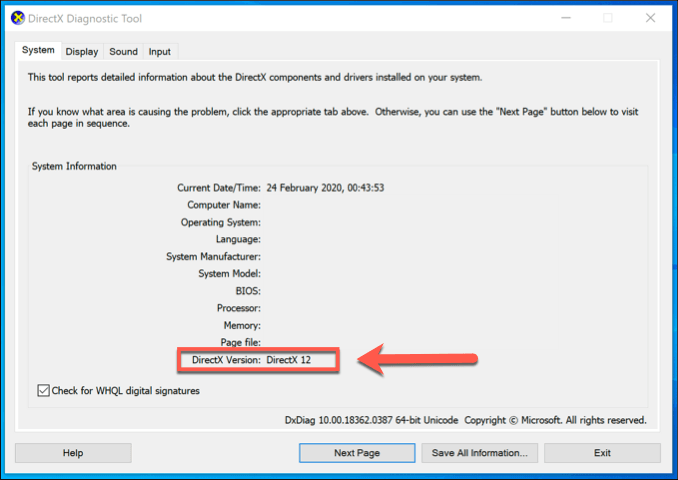Click the DirectX Version value text
Viewport: 678px width, 480px height.
click(288, 360)
